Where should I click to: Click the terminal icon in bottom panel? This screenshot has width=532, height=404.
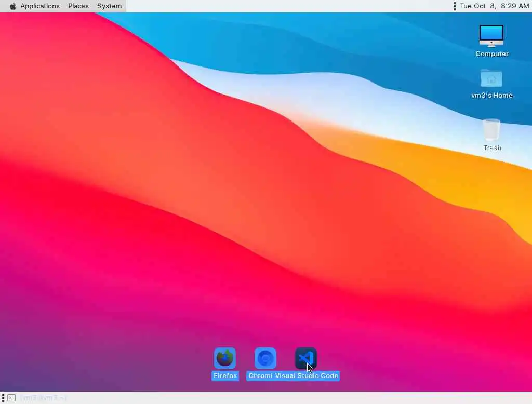(11, 398)
